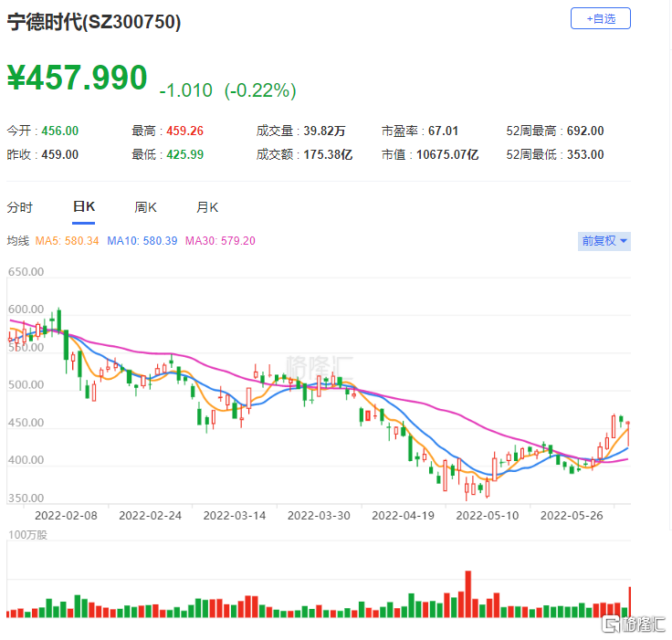Click the 100万股 volume axis label
Screen dimensions: 672x640
[27, 535]
